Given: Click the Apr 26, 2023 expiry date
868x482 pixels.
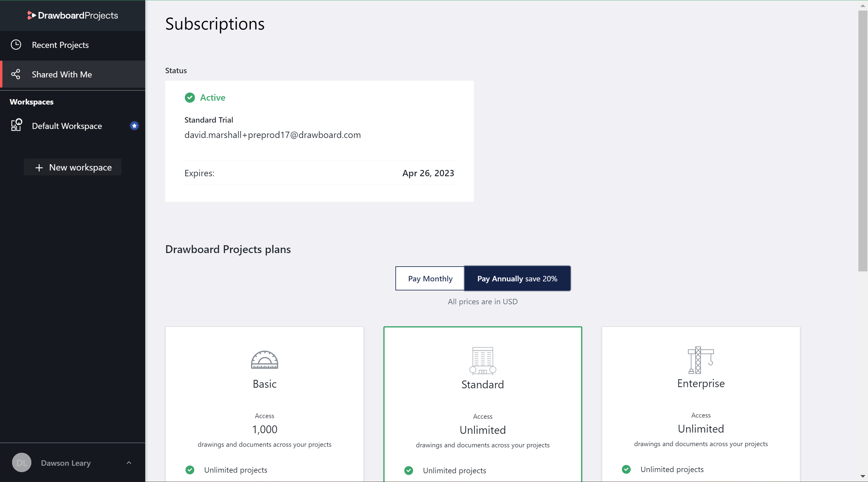Looking at the screenshot, I should (428, 173).
